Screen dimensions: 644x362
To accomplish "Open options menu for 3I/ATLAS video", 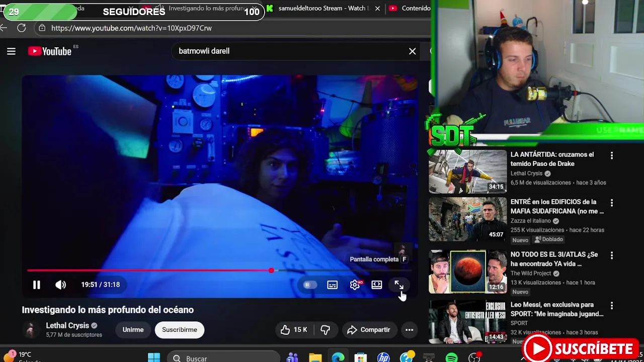I will (x=612, y=255).
